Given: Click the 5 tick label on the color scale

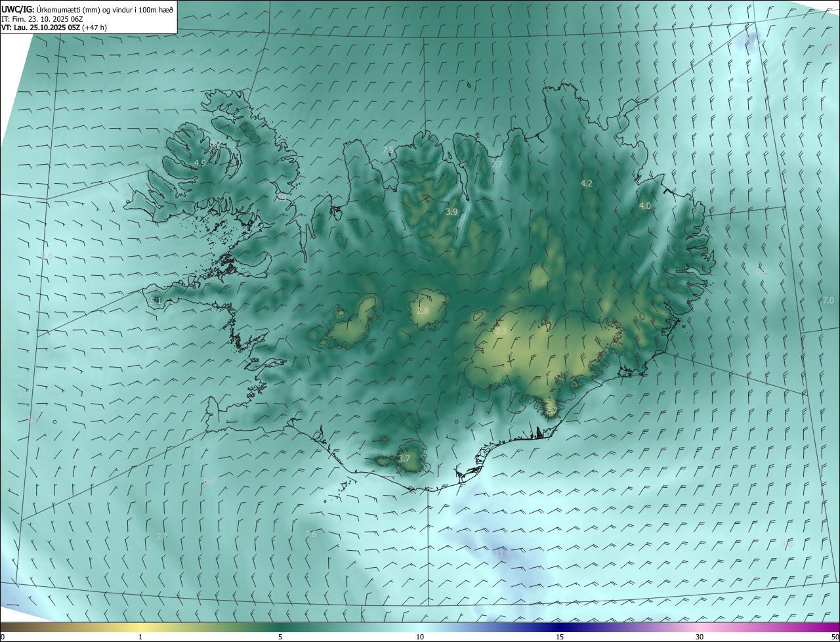Looking at the screenshot, I should tap(280, 637).
